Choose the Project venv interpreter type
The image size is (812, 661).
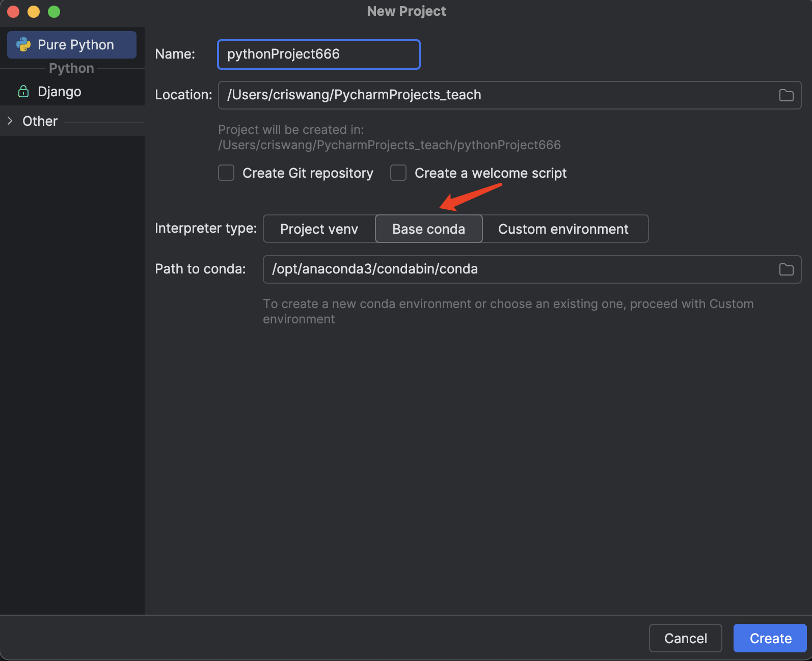pos(319,229)
